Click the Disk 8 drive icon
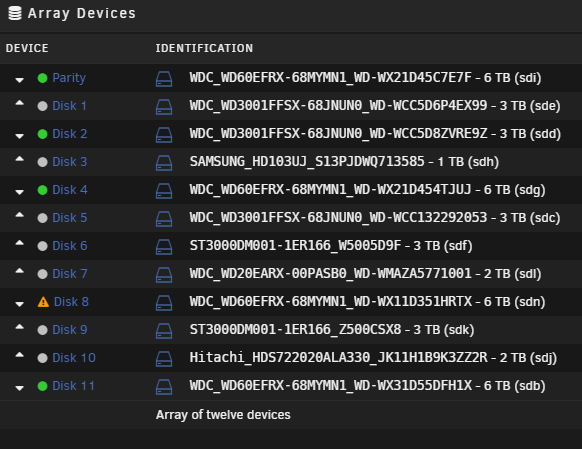 (x=164, y=303)
